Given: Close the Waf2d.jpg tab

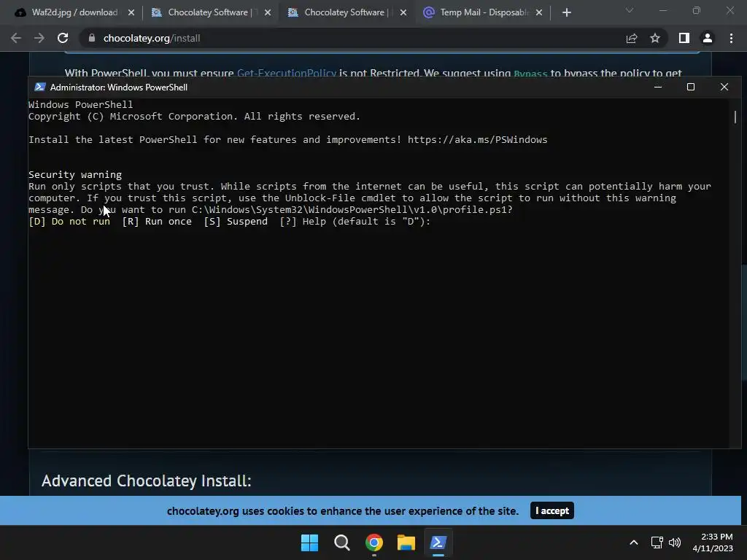Looking at the screenshot, I should pyautogui.click(x=131, y=12).
